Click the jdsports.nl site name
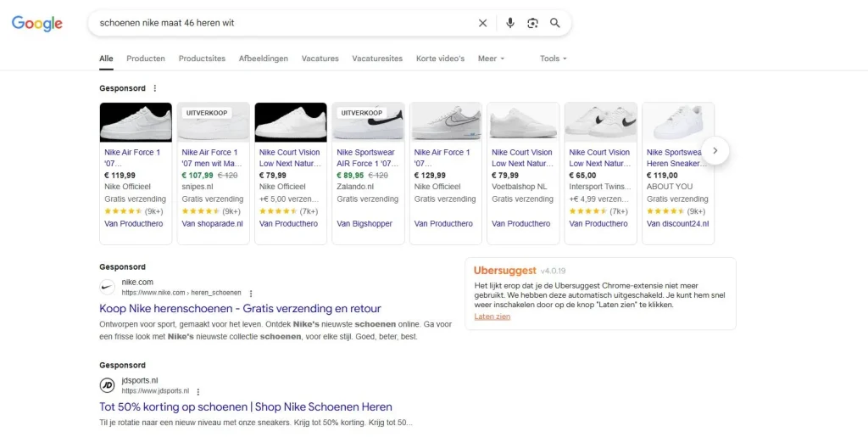This screenshot has width=868, height=437. 140,380
